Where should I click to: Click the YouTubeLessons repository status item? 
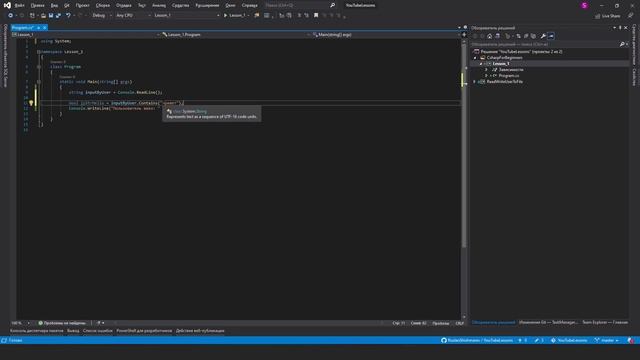569,340
